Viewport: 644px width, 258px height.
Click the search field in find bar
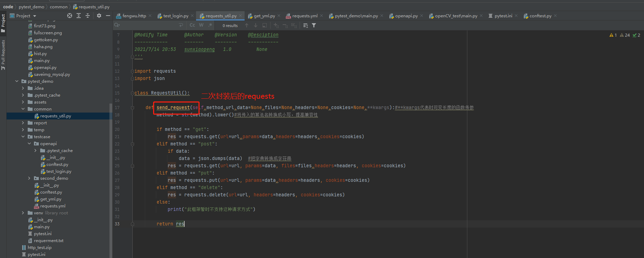149,25
